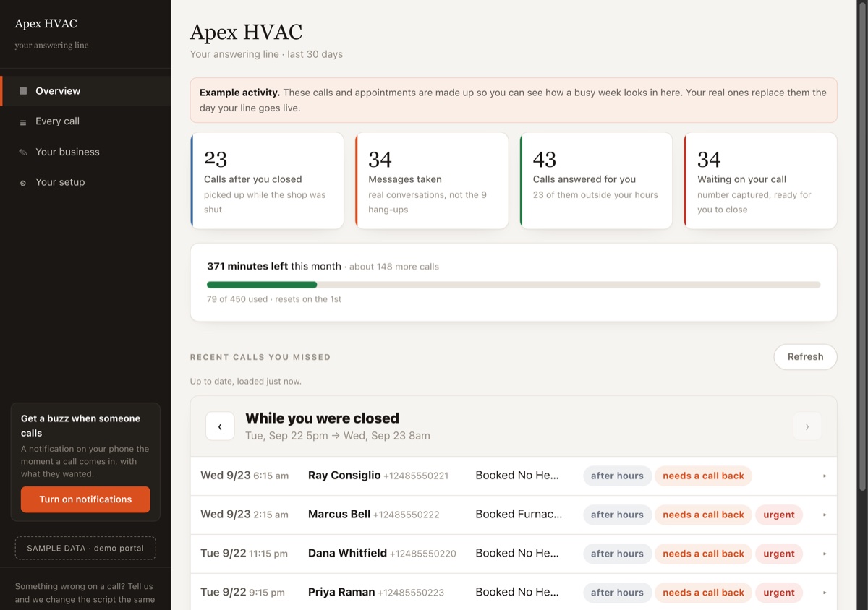Click the Your setup gear icon
Viewport: 868px width, 610px height.
pyautogui.click(x=23, y=183)
